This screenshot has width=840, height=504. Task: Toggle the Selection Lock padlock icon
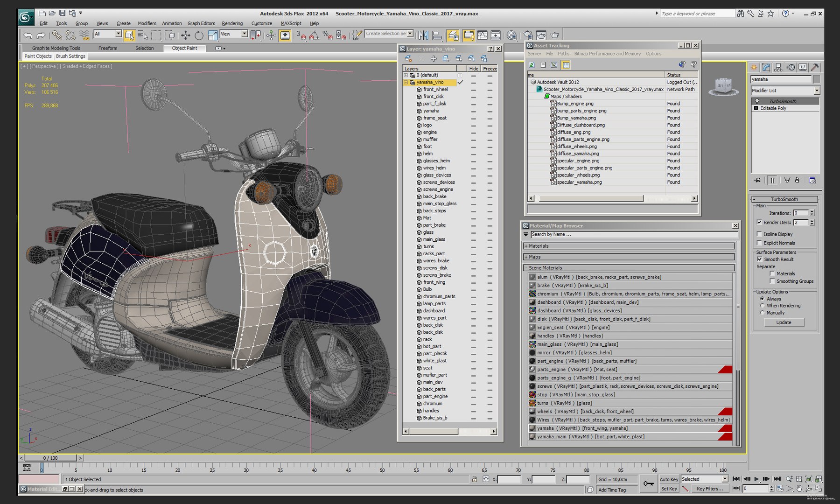pyautogui.click(x=475, y=479)
